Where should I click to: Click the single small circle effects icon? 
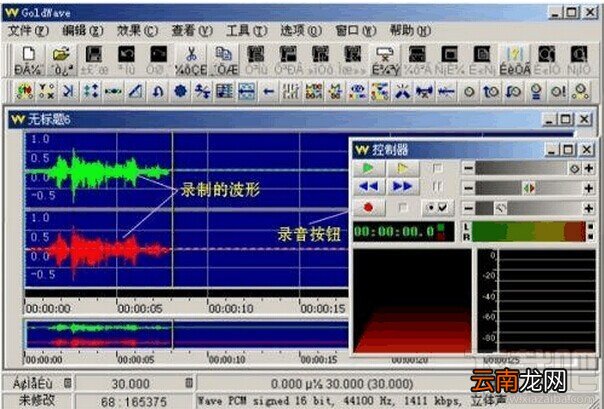(469, 92)
